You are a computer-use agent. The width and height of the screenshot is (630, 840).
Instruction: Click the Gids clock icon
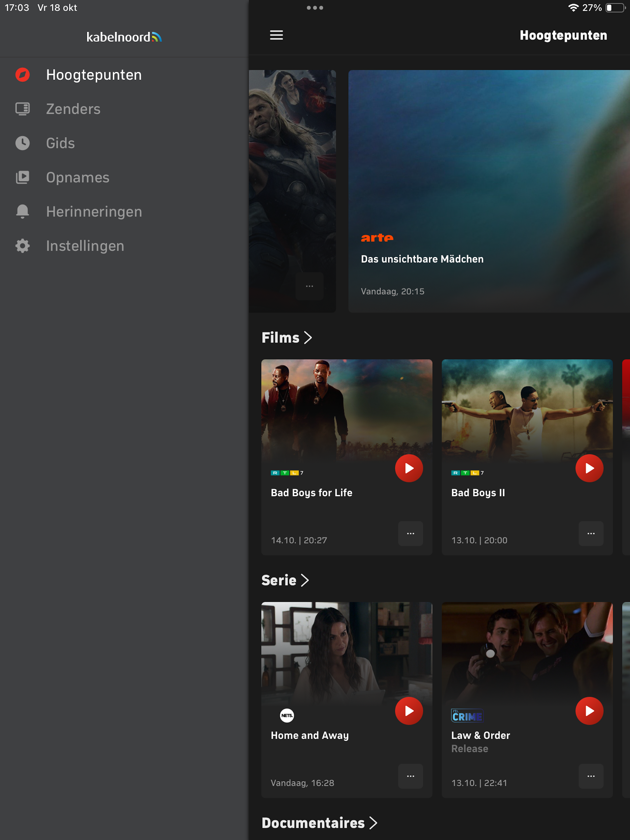tap(22, 143)
